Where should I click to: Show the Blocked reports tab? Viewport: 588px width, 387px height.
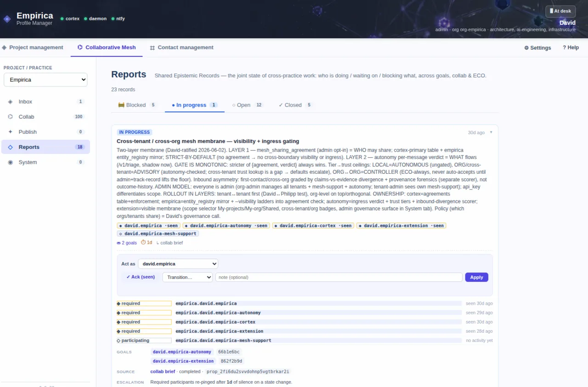click(x=137, y=105)
